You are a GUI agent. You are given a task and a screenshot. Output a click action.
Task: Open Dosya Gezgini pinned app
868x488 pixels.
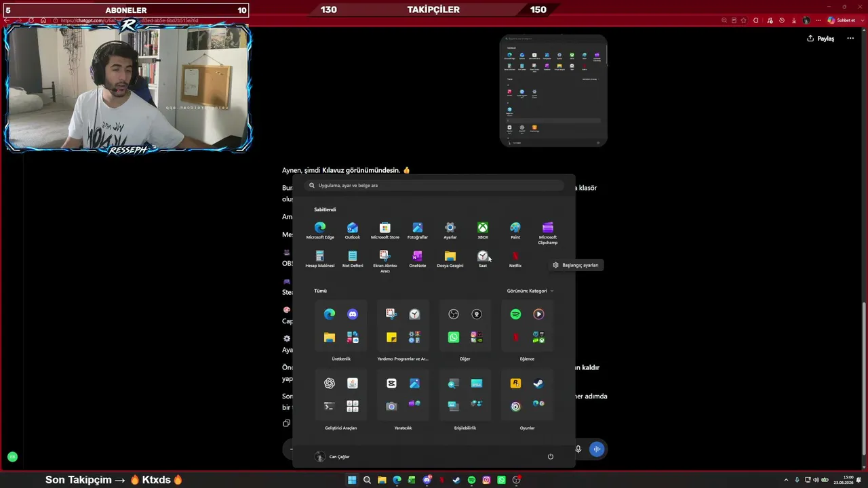pos(450,259)
